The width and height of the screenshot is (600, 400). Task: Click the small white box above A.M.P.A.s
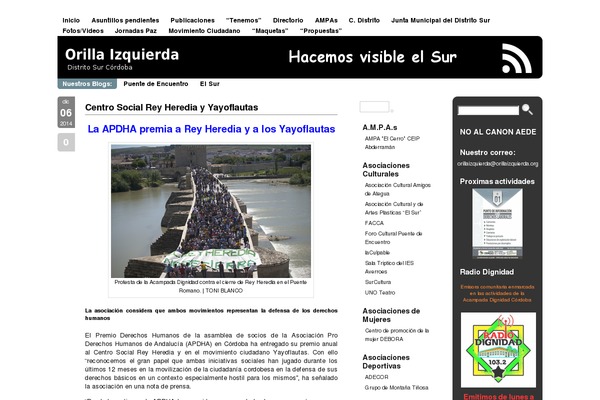[x=374, y=106]
